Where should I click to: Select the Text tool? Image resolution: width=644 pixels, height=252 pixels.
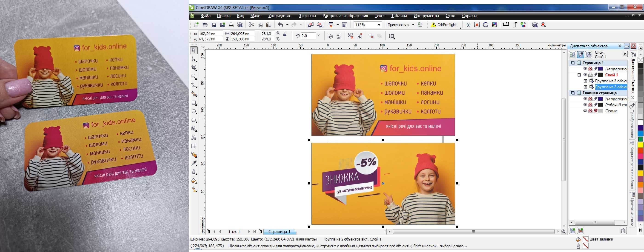[194, 137]
